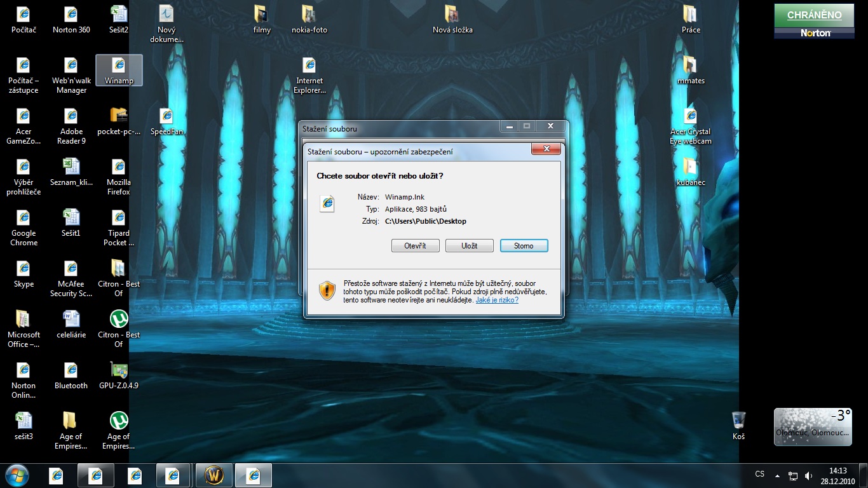The image size is (868, 488).
Task: Click the type text 'Aplikace, 983 bajtů'
Action: (416, 209)
